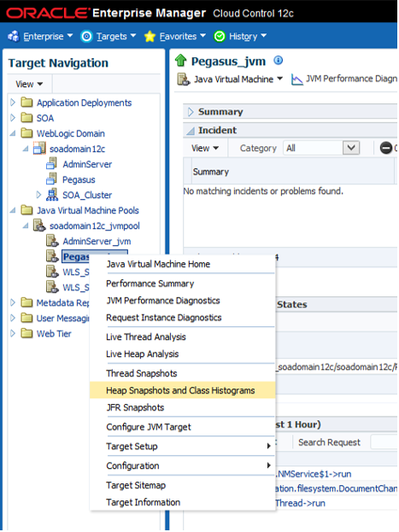This screenshot has width=399, height=532.
Task: Choose Performance Summary from context menu
Action: pyautogui.click(x=150, y=284)
